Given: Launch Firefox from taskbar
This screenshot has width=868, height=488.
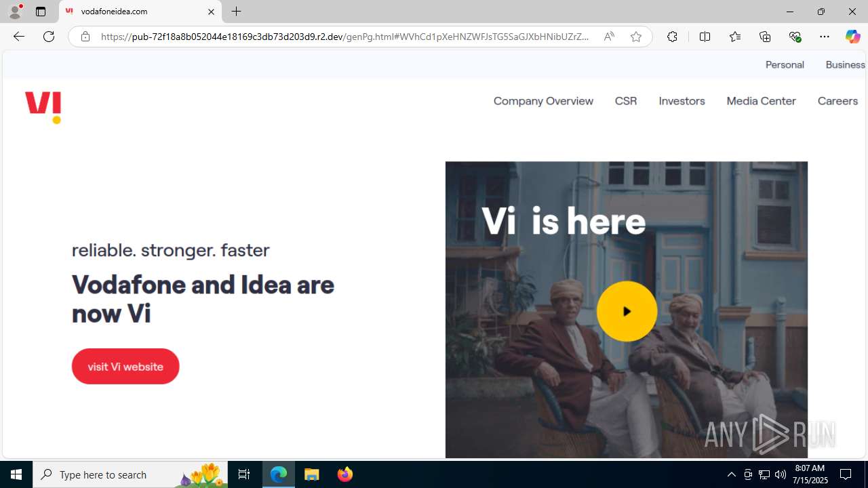Looking at the screenshot, I should point(344,474).
